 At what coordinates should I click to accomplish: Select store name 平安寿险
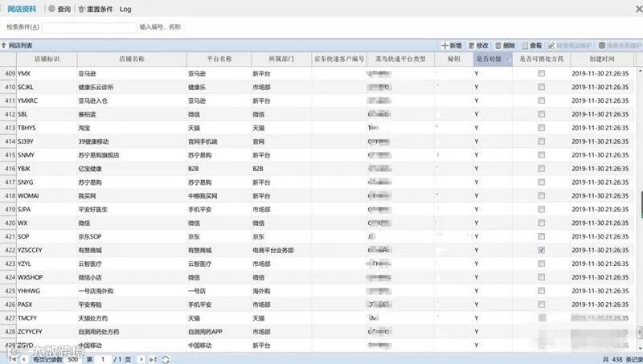[x=90, y=305]
